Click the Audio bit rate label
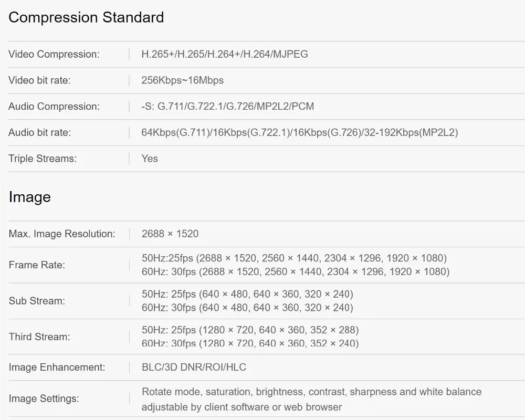Image resolution: width=525 pixels, height=420 pixels. pos(39,133)
